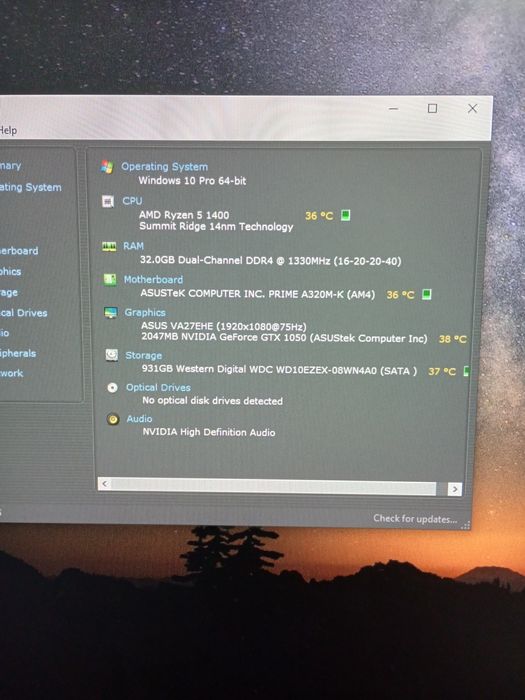Click the RAM memory stick icon
The image size is (525, 700).
click(x=109, y=246)
